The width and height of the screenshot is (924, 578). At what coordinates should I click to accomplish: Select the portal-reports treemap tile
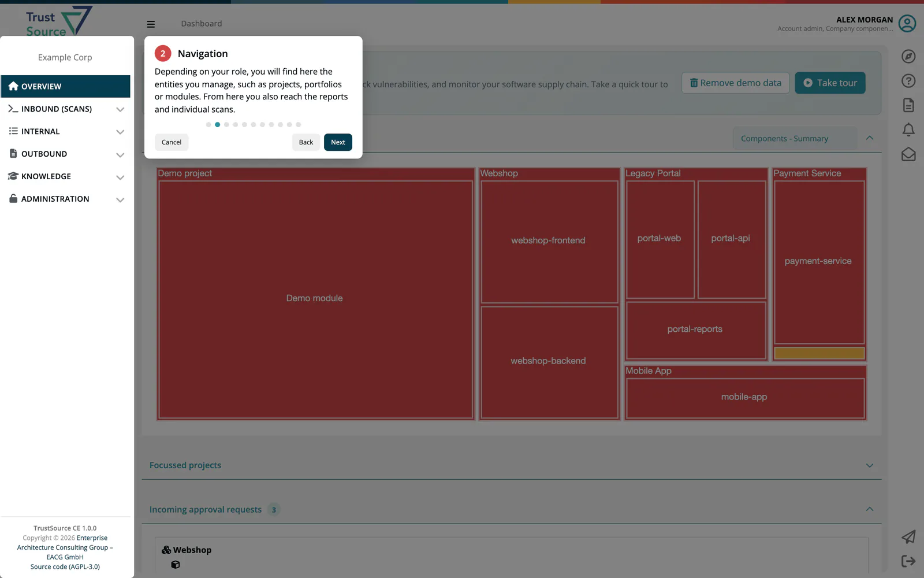click(x=696, y=330)
